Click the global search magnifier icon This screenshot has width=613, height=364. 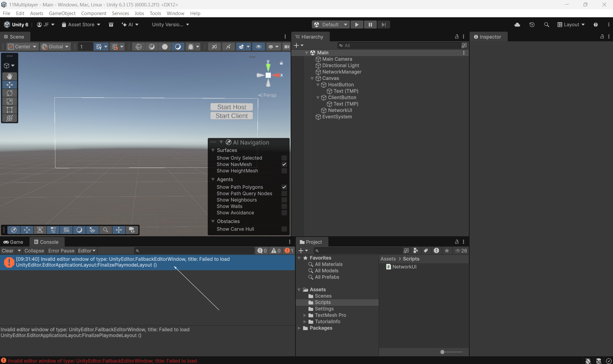(x=546, y=25)
